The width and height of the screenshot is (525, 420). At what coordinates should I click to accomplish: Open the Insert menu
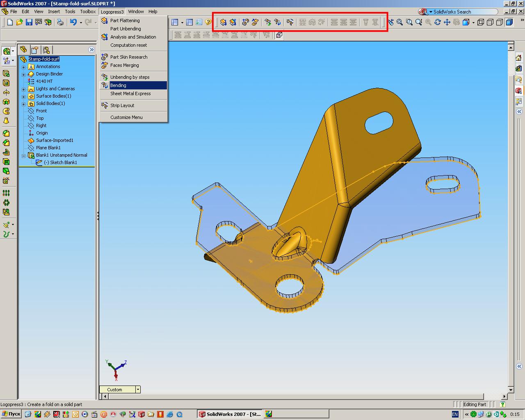click(54, 11)
